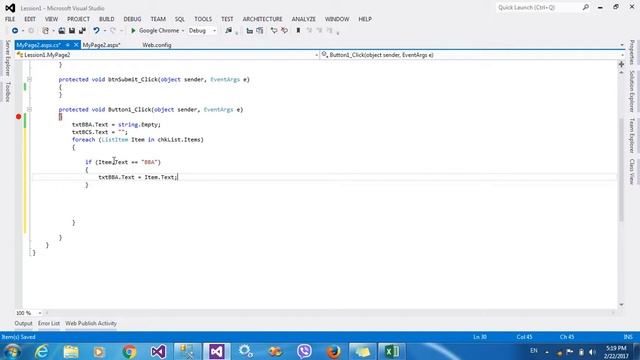Click the increase indent toolbar icon
Viewport: 640px width, 360px height.
click(260, 31)
